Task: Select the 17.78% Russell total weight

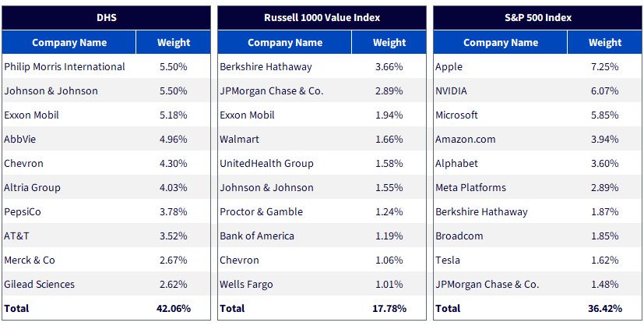Action: [x=389, y=308]
